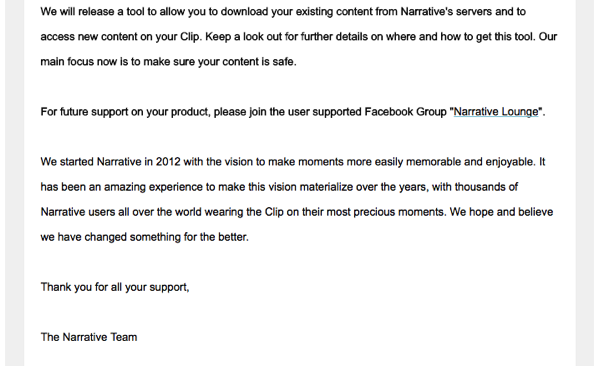Click the words "Keep a look out"
This screenshot has width=599, height=366.
point(246,37)
